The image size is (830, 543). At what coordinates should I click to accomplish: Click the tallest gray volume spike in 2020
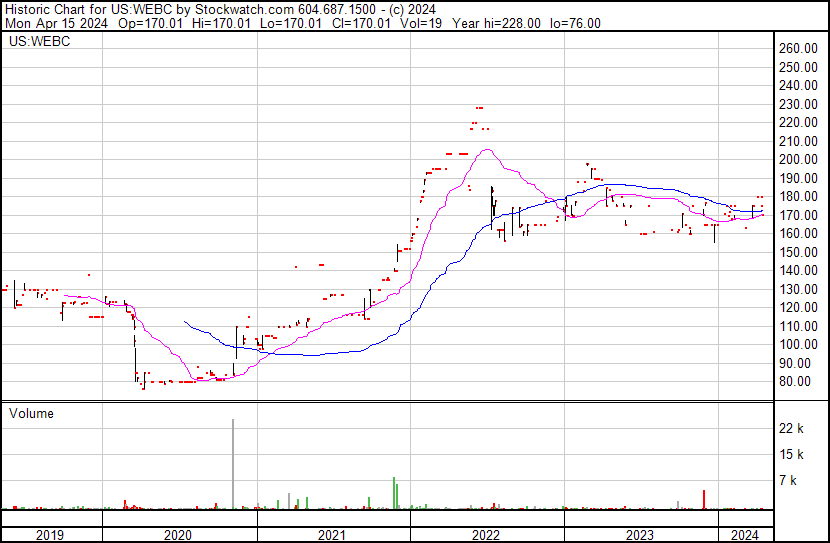[x=234, y=464]
